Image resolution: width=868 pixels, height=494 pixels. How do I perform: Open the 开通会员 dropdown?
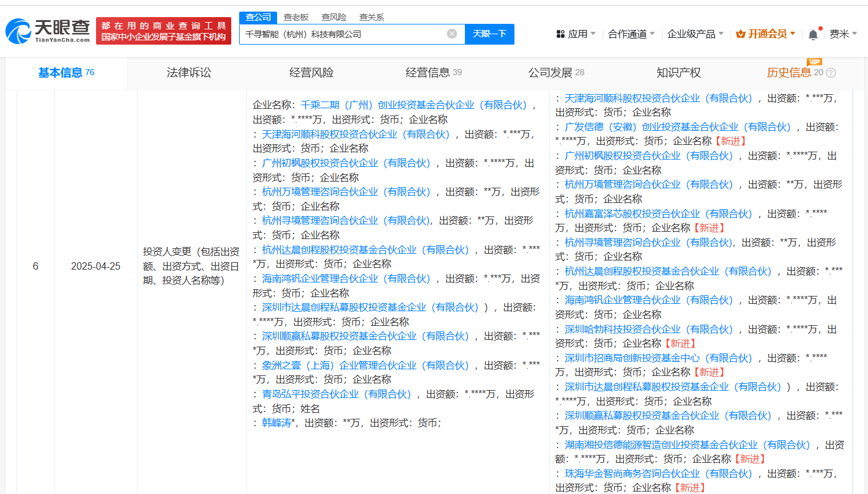(x=766, y=34)
